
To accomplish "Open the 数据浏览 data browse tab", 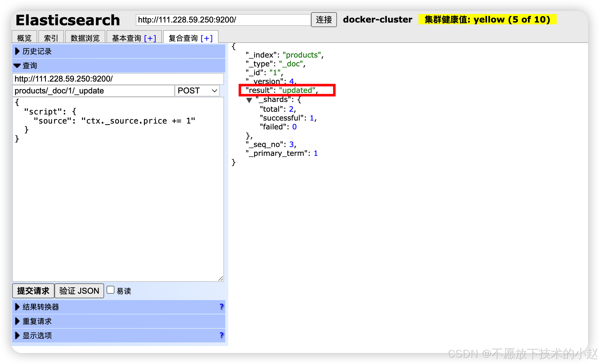I will [x=85, y=38].
